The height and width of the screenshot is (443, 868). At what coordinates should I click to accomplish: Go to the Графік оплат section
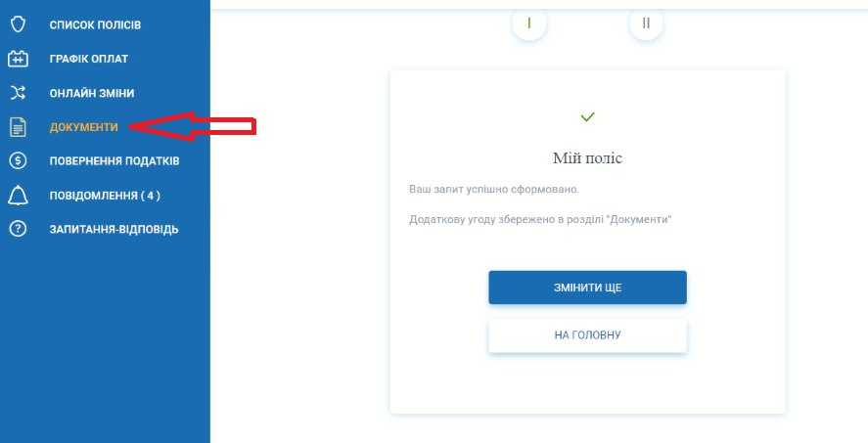pyautogui.click(x=89, y=59)
